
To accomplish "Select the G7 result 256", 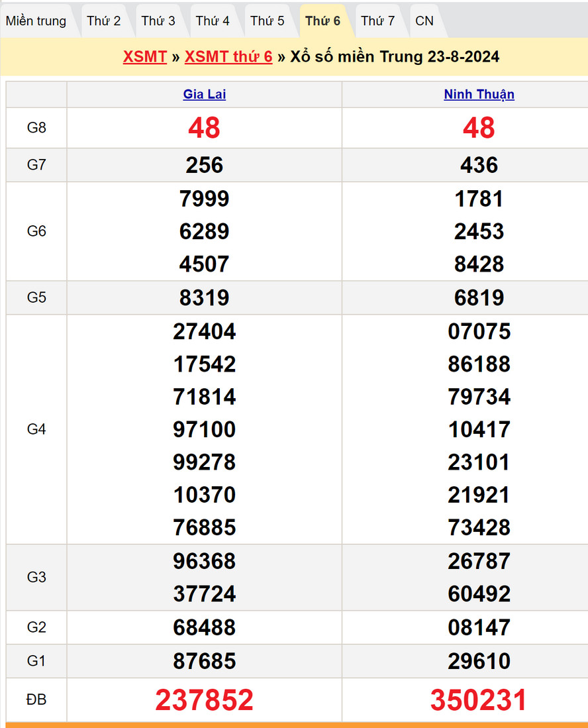I will pos(204,166).
